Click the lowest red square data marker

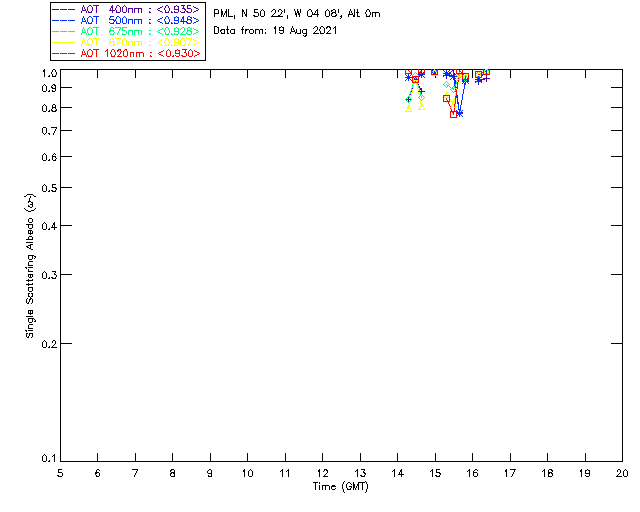point(454,114)
